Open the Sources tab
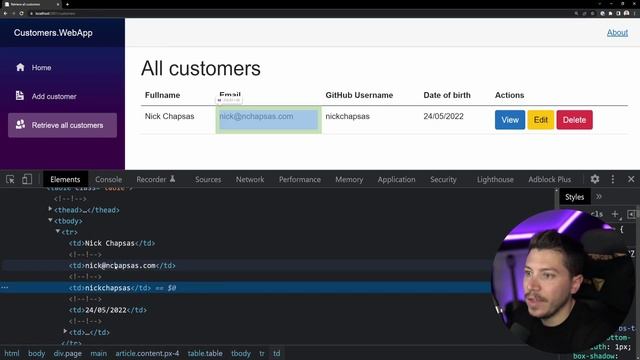 [208, 179]
